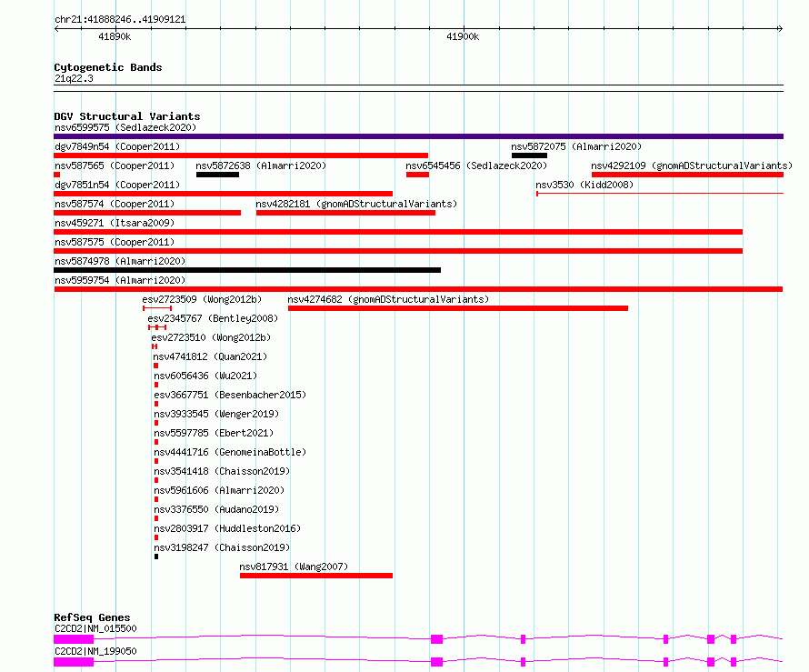The height and width of the screenshot is (672, 809).
Task: Open C2CD2|NM_199050 gene label
Action: (95, 651)
